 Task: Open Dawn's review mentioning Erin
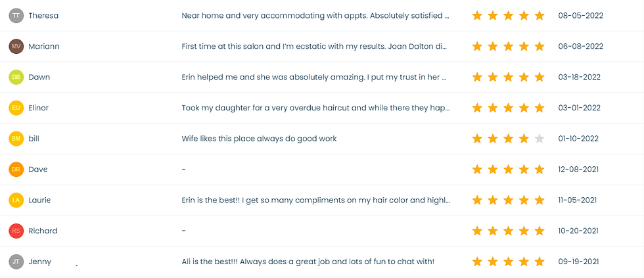coord(315,77)
